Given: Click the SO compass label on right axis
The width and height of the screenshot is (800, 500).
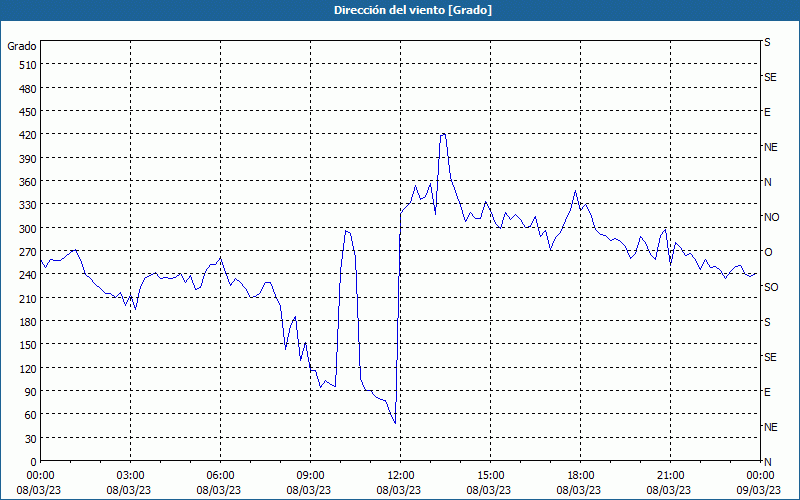Looking at the screenshot, I should click(x=771, y=287).
